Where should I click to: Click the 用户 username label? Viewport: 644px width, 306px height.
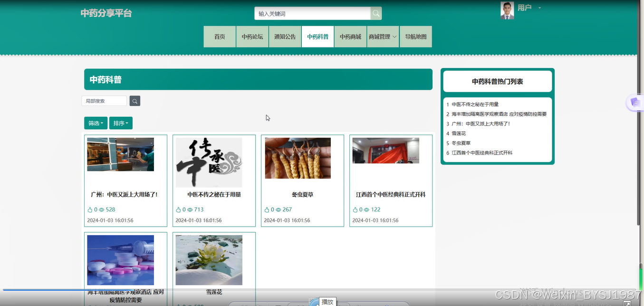pos(524,8)
